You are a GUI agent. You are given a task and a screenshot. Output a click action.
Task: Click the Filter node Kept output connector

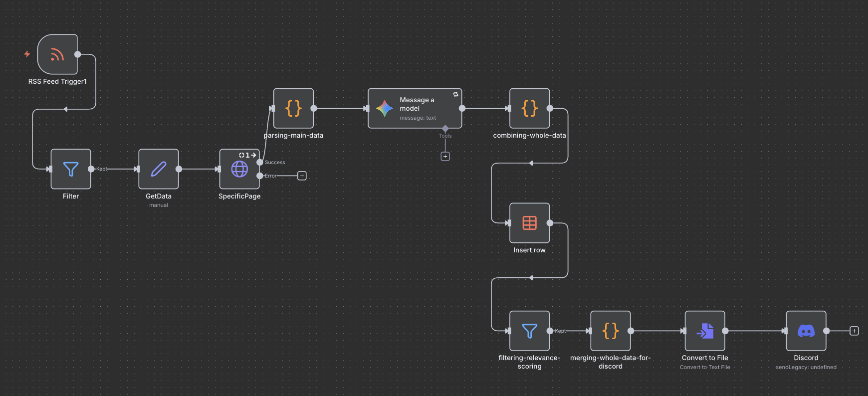(91, 169)
